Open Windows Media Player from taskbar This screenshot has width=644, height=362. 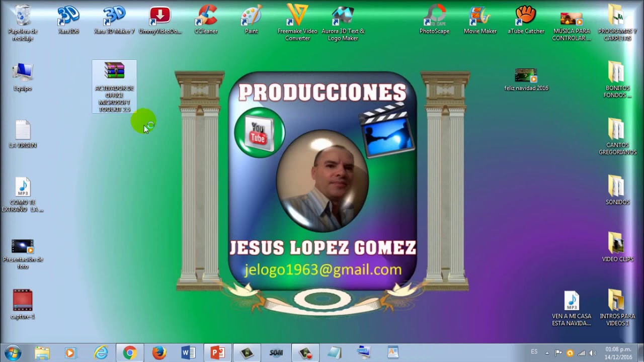[70, 353]
